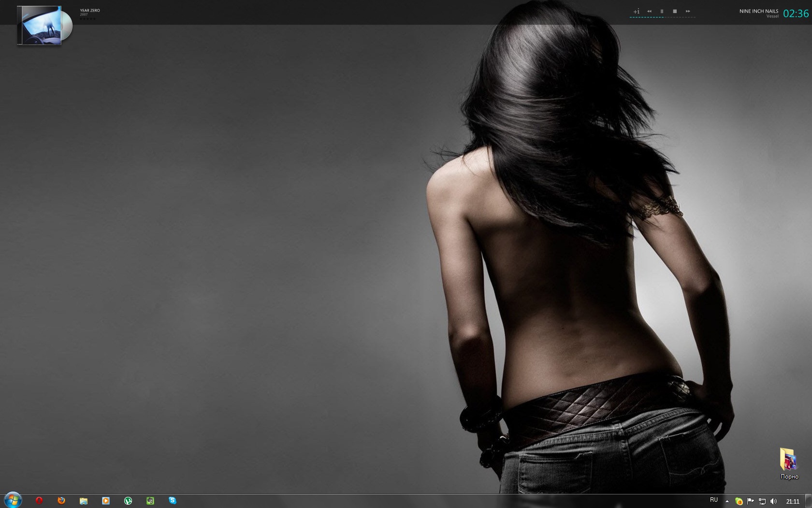The width and height of the screenshot is (812, 508).
Task: Open Windows Explorer from the taskbar
Action: [84, 501]
